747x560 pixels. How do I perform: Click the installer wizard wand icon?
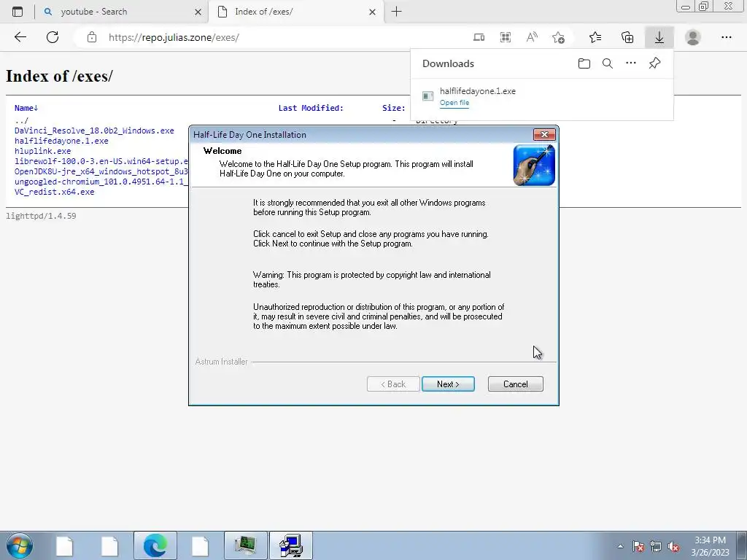coord(534,166)
